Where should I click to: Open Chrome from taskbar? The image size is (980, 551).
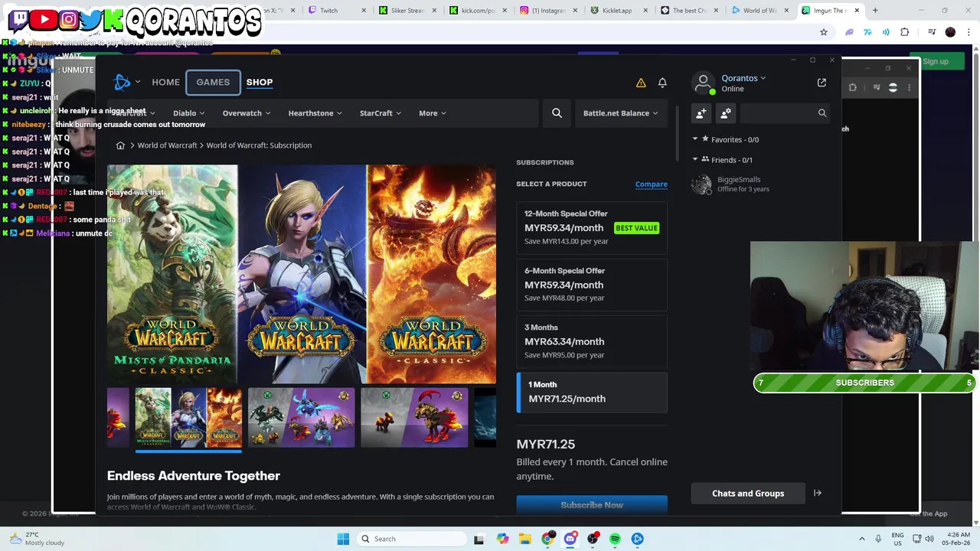coord(547,539)
